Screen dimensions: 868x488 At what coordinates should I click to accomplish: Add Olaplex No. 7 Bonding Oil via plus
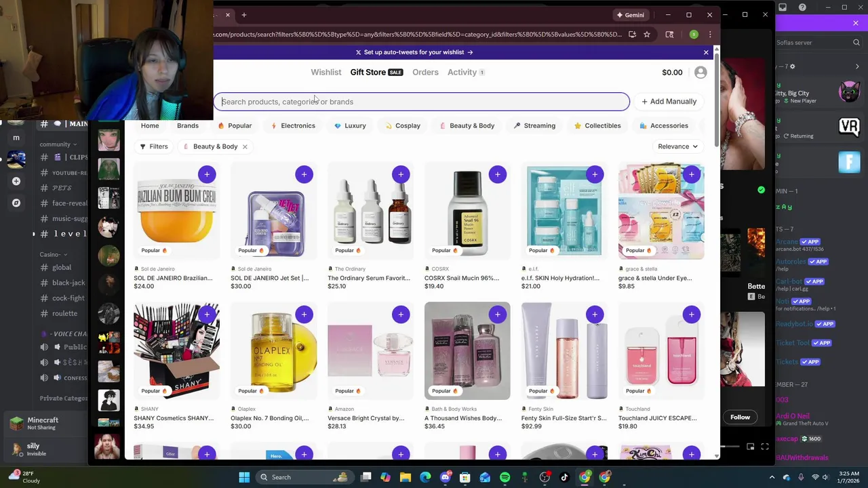[304, 314]
